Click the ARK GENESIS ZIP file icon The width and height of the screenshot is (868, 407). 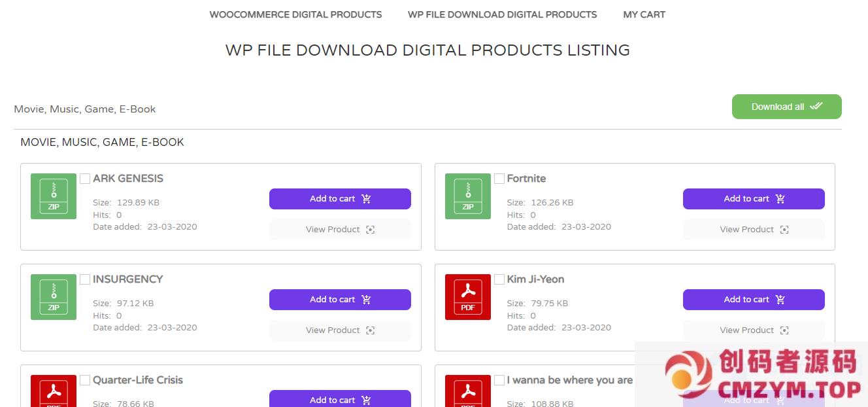(54, 196)
